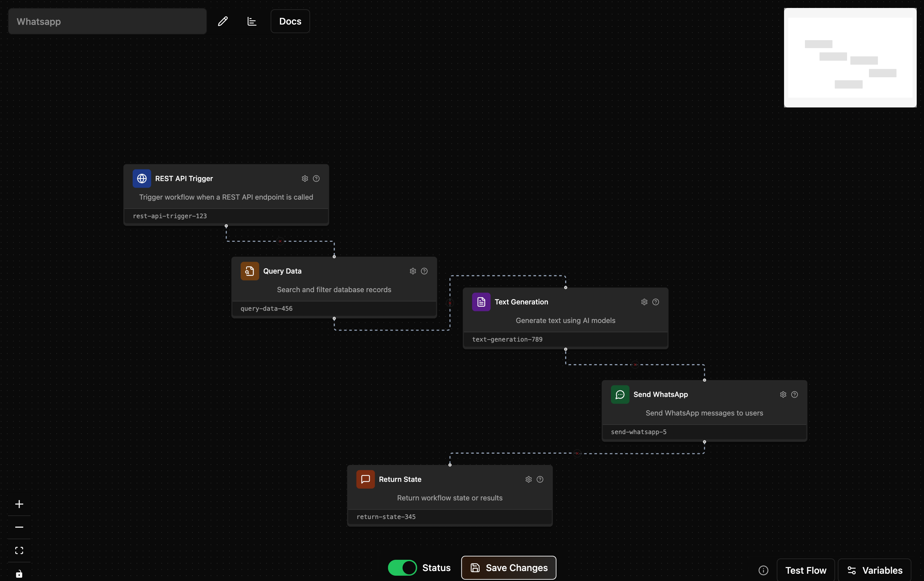
Task: Click help icon on Send WhatsApp node
Action: (x=794, y=395)
